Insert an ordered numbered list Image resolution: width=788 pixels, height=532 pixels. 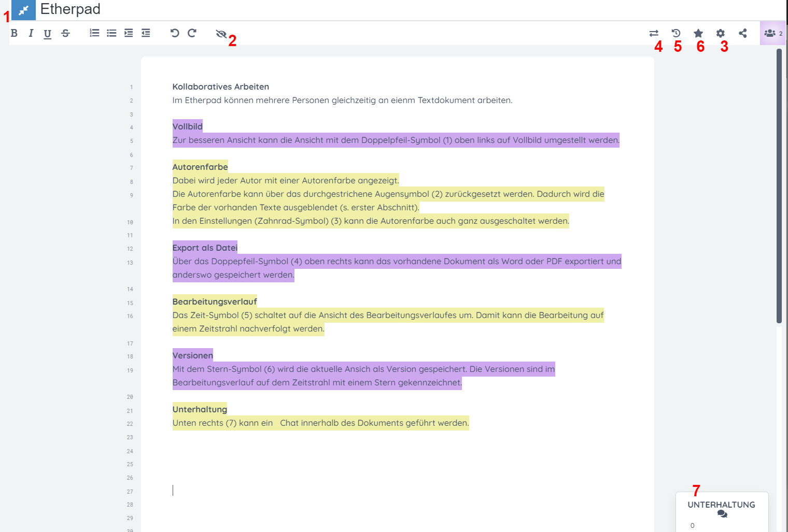[x=94, y=33]
